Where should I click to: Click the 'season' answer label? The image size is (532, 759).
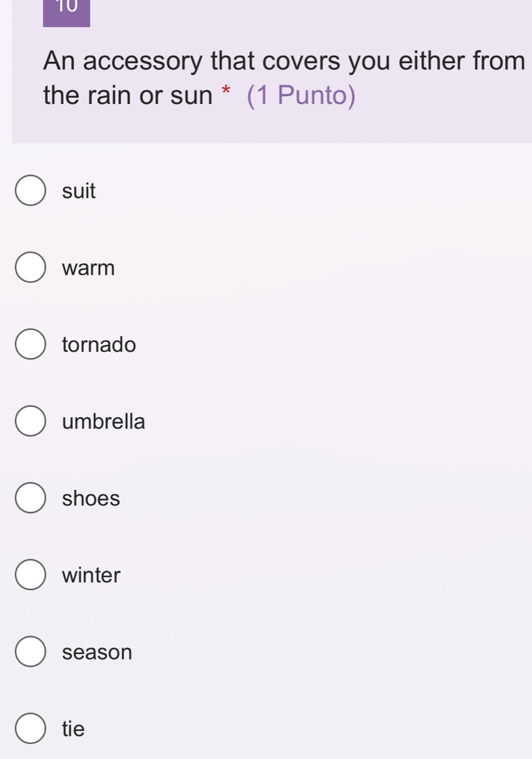97,652
